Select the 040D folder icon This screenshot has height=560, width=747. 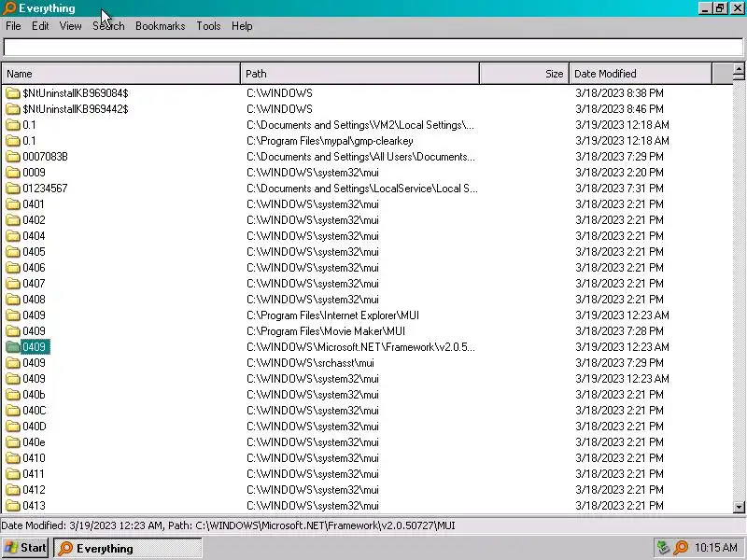[13, 427]
